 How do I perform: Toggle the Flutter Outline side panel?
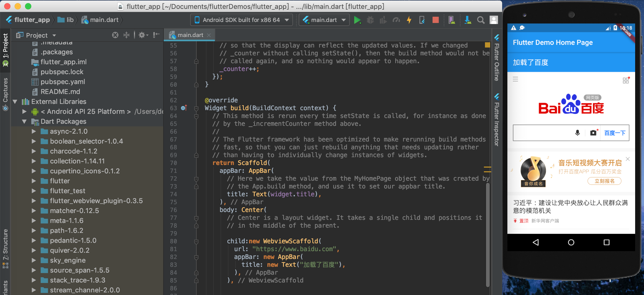pyautogui.click(x=497, y=59)
